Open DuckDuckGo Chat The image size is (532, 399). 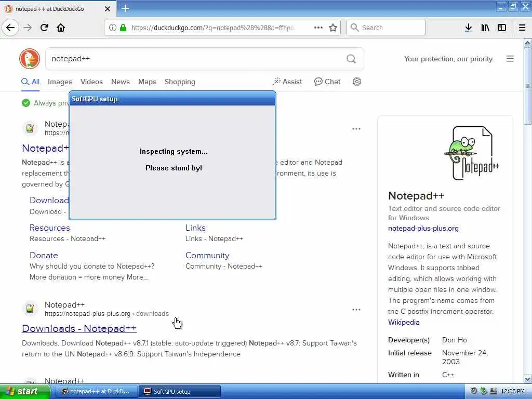coord(327,82)
